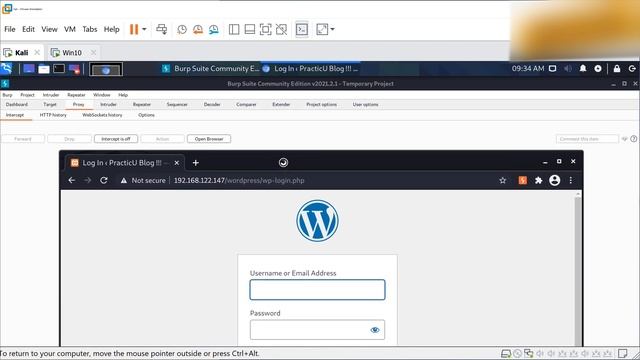Open the VM menu
640x360 pixels.
[x=70, y=29]
